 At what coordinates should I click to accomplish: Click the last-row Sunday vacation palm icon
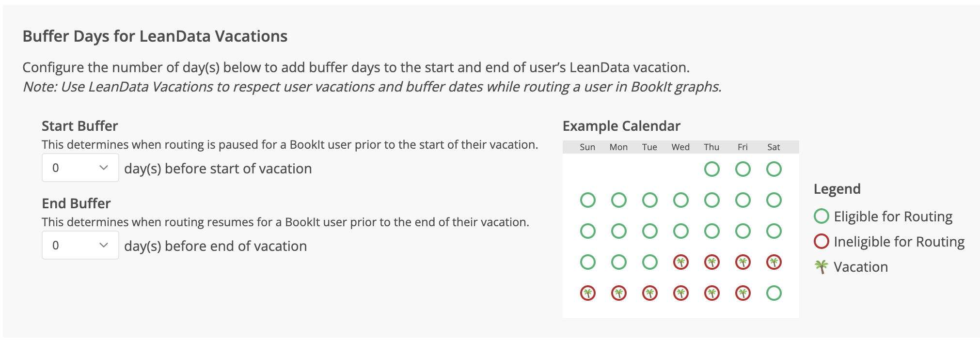587,293
